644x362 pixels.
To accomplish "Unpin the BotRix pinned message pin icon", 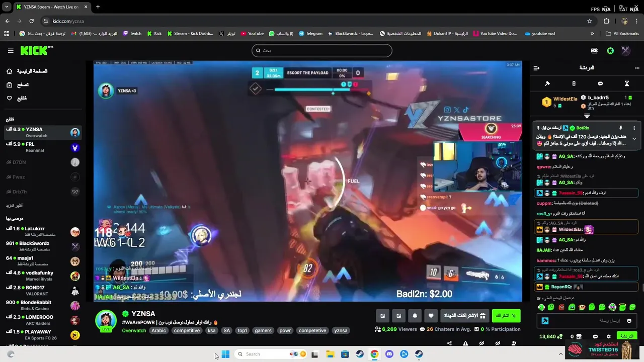I will tap(621, 128).
